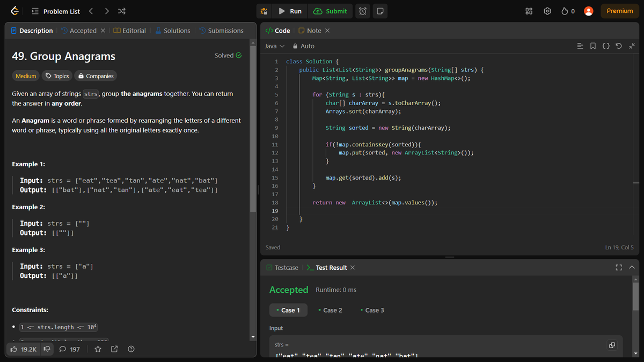Reset code to default with undo icon
The image size is (644, 362).
coord(619,46)
